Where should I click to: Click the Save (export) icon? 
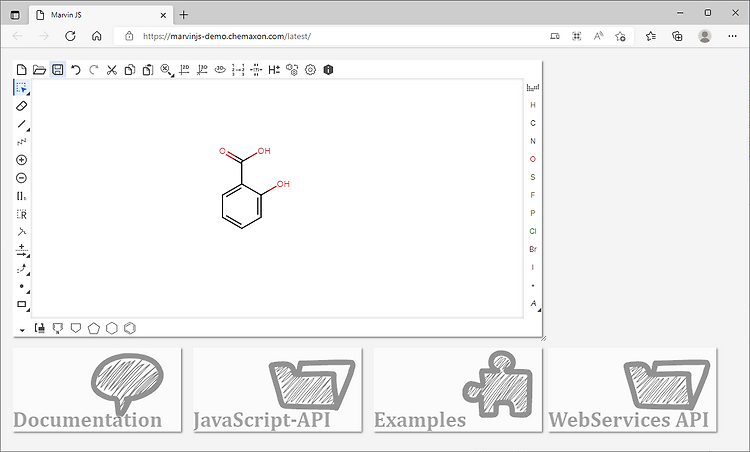click(x=57, y=70)
